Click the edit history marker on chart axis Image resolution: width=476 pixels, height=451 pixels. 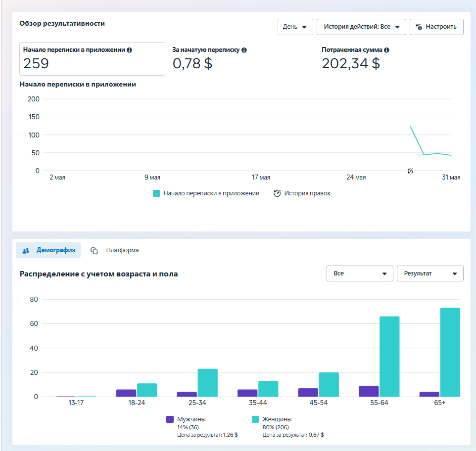point(410,171)
